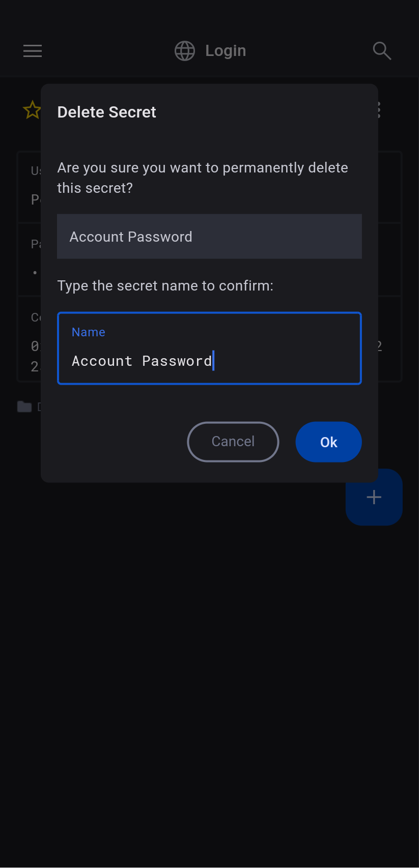
Task: Click the Account Password secret name box
Action: 209,237
